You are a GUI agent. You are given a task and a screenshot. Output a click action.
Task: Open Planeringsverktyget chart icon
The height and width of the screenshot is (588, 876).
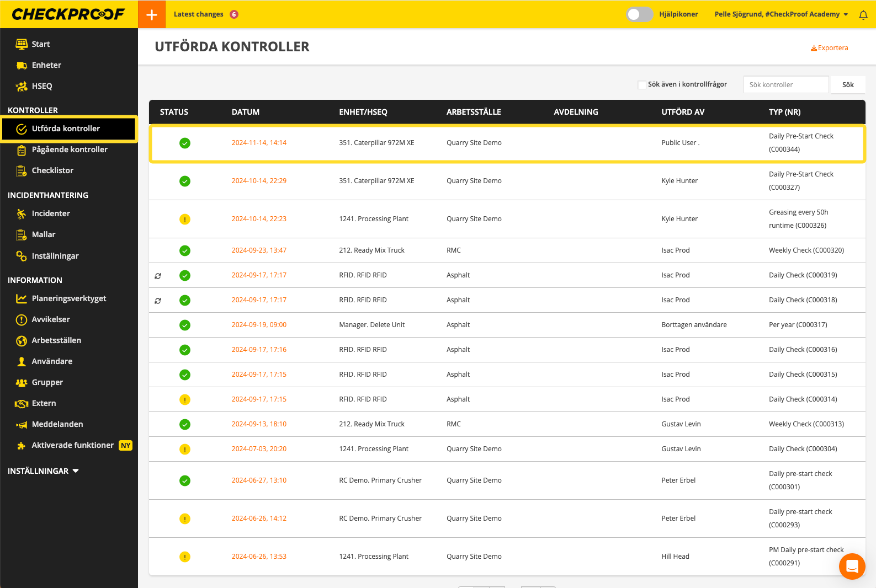pos(22,298)
